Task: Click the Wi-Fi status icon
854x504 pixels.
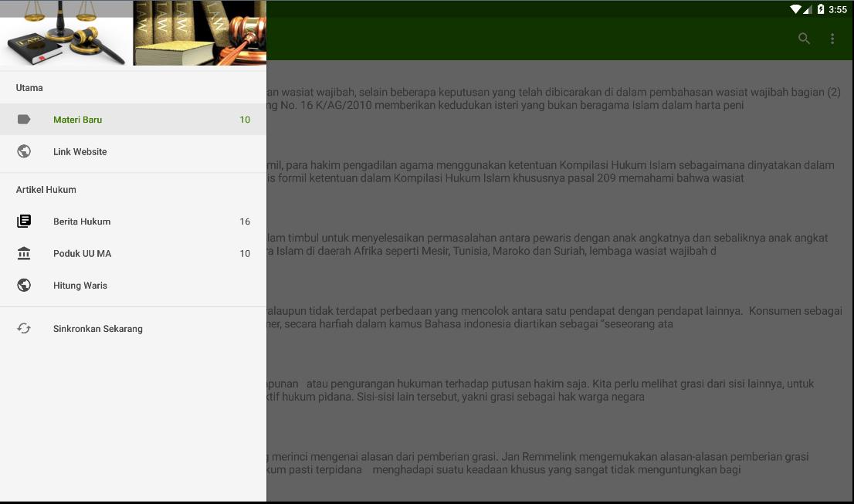Action: pos(796,9)
